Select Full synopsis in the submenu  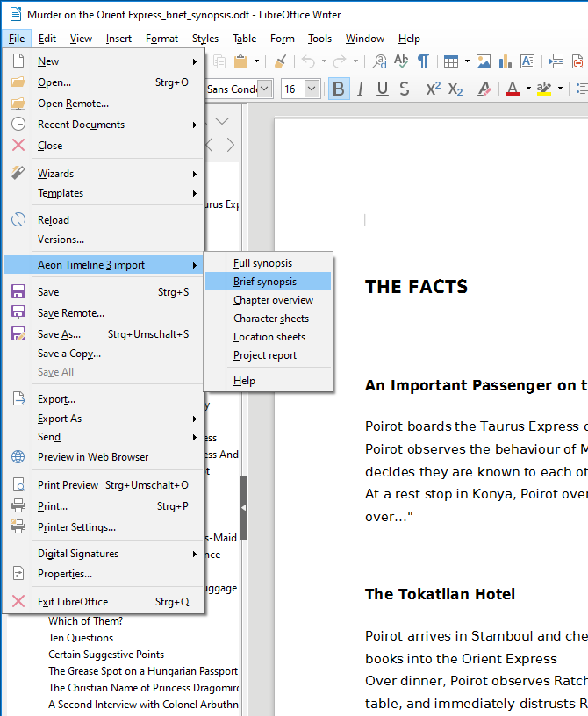click(x=268, y=263)
